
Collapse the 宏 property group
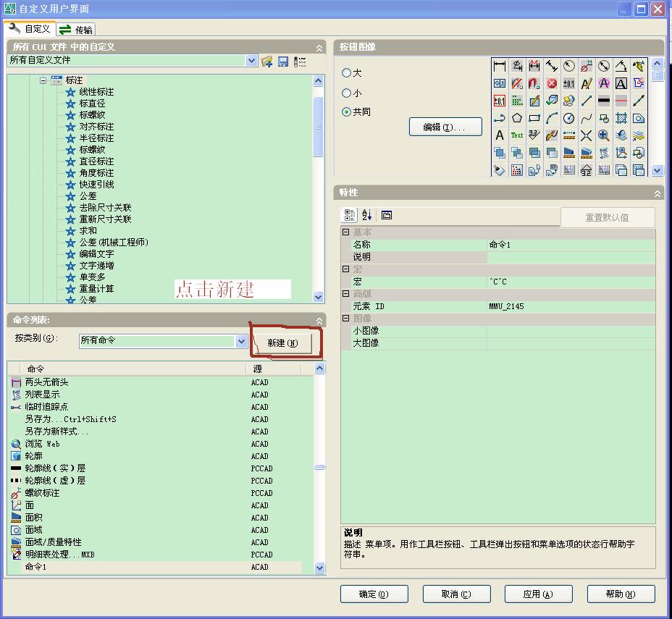pos(346,269)
